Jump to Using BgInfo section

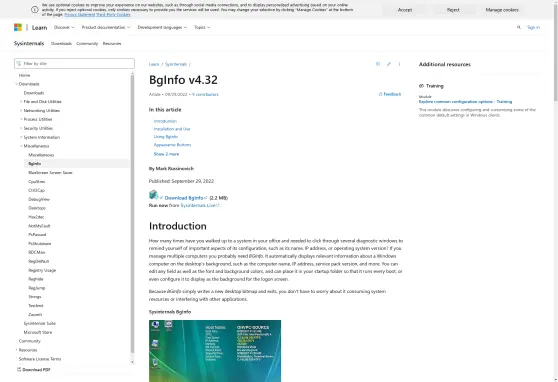[165, 137]
